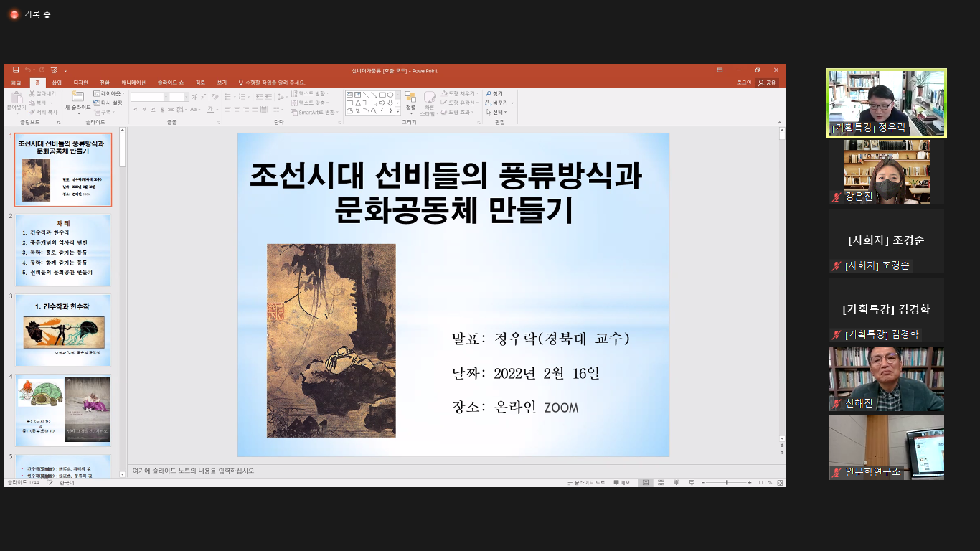The height and width of the screenshot is (551, 980).
Task: Click 잘라내기 (Cut) scissors button
Action: [42, 93]
